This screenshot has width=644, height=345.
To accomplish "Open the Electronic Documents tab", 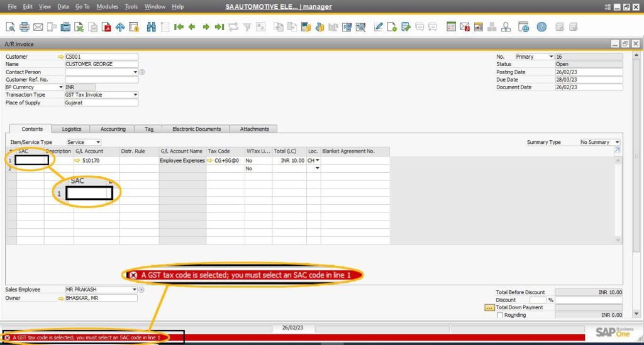I will tap(196, 129).
